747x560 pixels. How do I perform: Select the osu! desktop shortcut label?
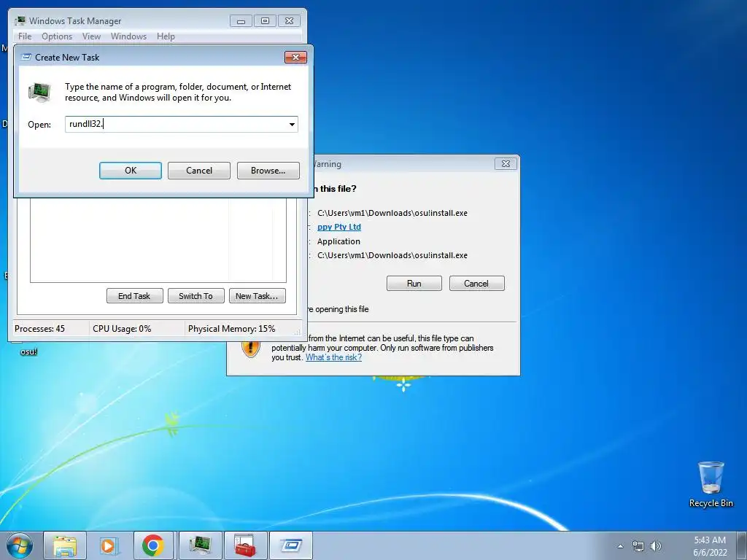28,352
